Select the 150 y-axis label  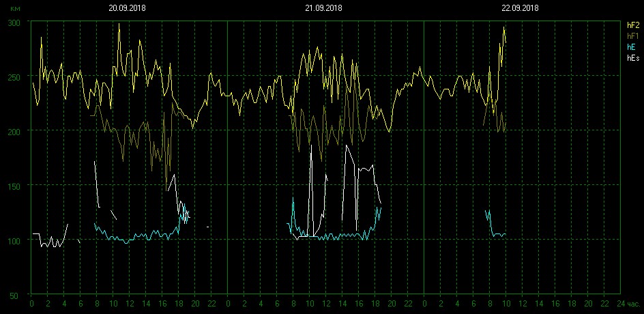[14, 186]
